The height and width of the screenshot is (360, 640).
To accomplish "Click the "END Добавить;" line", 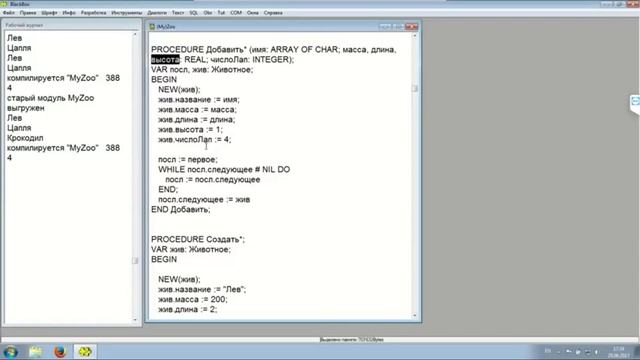I will pyautogui.click(x=181, y=209).
